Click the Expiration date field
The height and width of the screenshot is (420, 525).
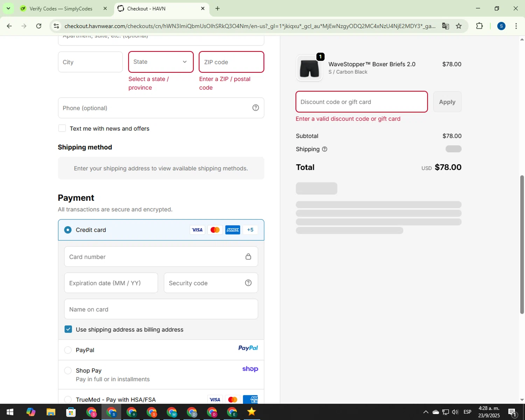[x=111, y=283]
